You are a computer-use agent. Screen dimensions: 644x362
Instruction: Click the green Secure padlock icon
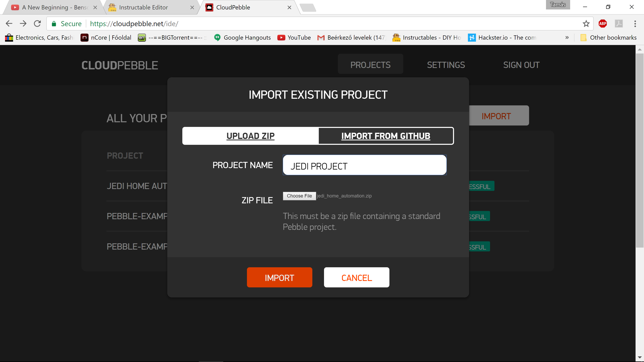(54, 24)
